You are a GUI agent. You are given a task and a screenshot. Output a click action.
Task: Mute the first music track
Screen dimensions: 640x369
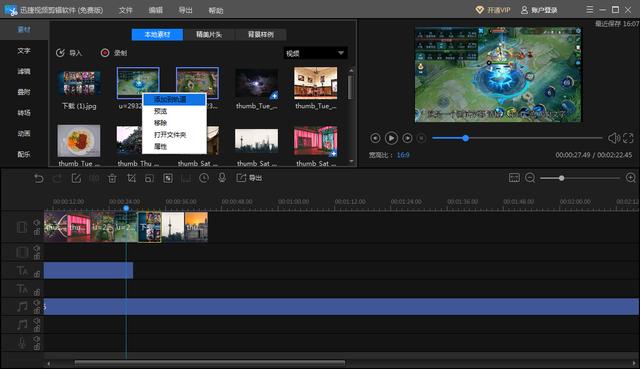[37, 302]
